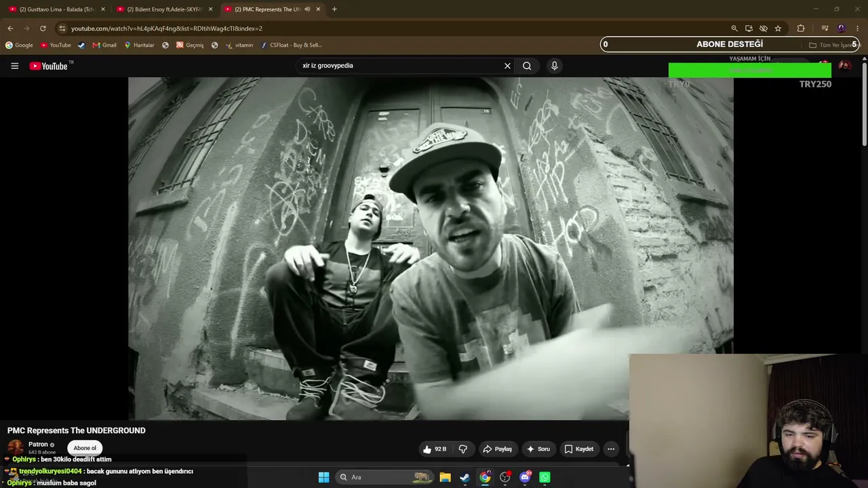The height and width of the screenshot is (488, 868).
Task: Dislike the video with thumbs-down
Action: coord(462,449)
